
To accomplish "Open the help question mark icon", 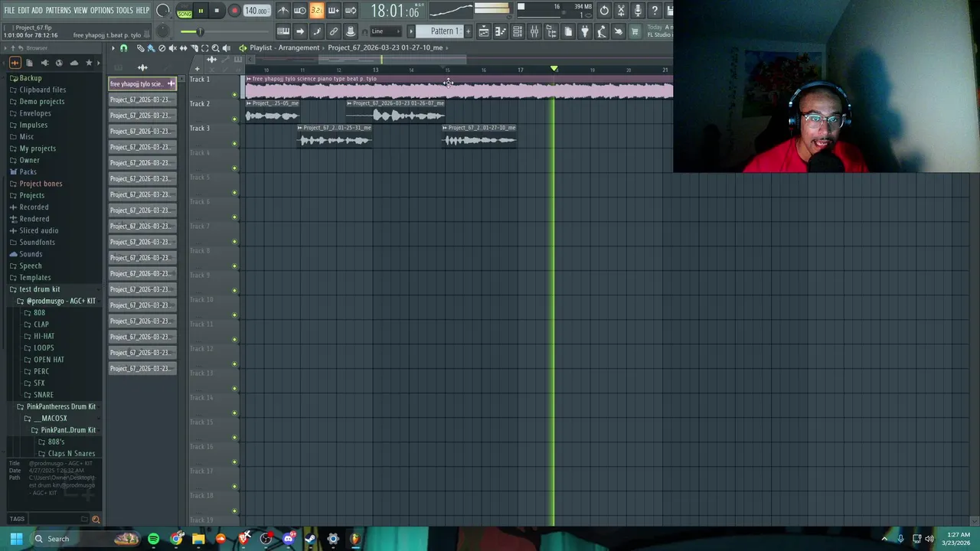I will click(655, 11).
